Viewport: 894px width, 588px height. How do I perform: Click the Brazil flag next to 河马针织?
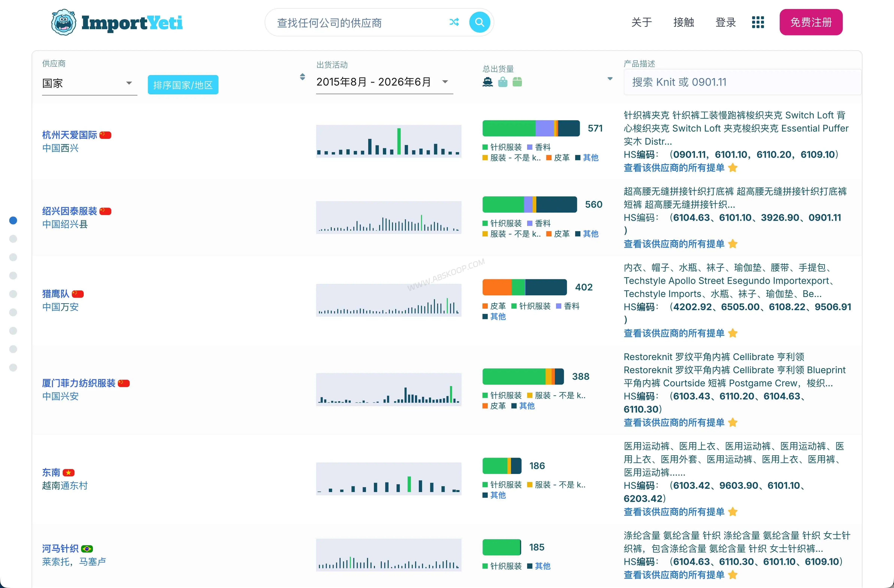(x=87, y=549)
